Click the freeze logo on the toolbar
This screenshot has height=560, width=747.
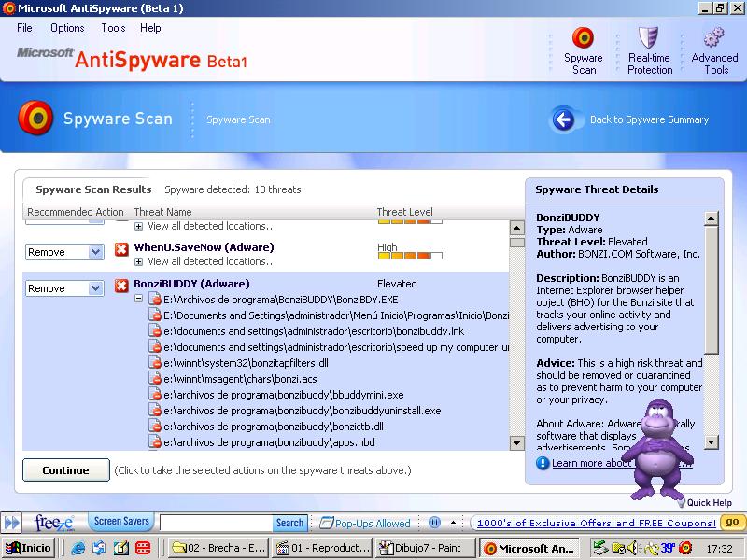pos(54,523)
